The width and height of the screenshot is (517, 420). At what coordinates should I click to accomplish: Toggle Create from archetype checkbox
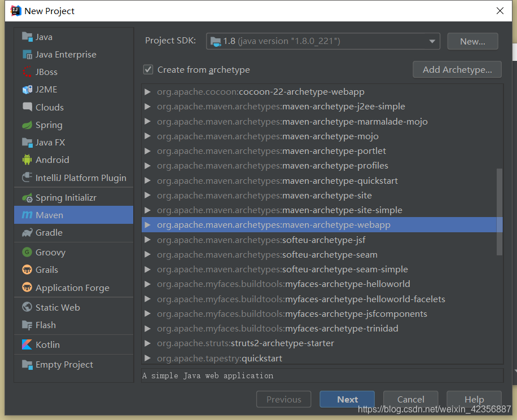click(148, 69)
